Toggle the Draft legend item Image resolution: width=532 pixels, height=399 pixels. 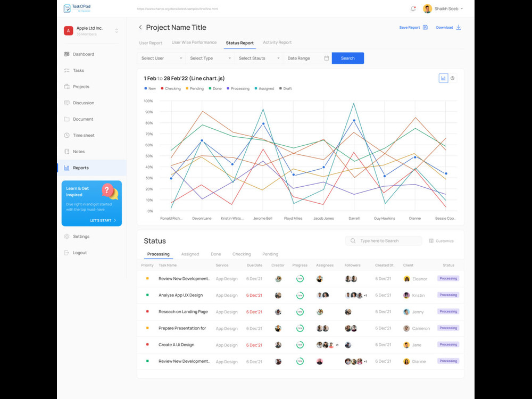[285, 88]
